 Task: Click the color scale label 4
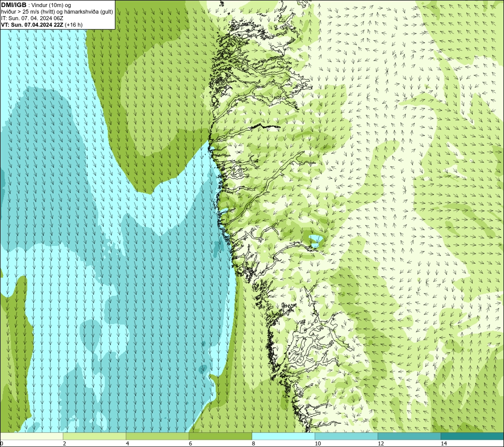click(128, 444)
